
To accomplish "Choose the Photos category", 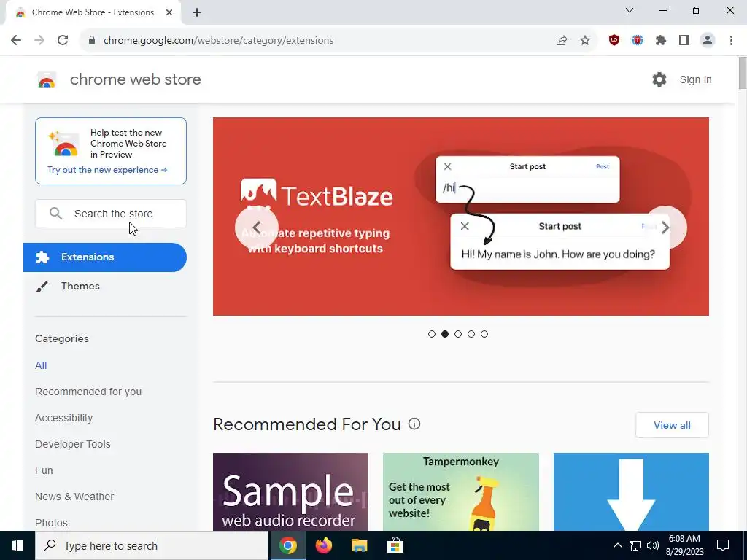I will point(52,522).
